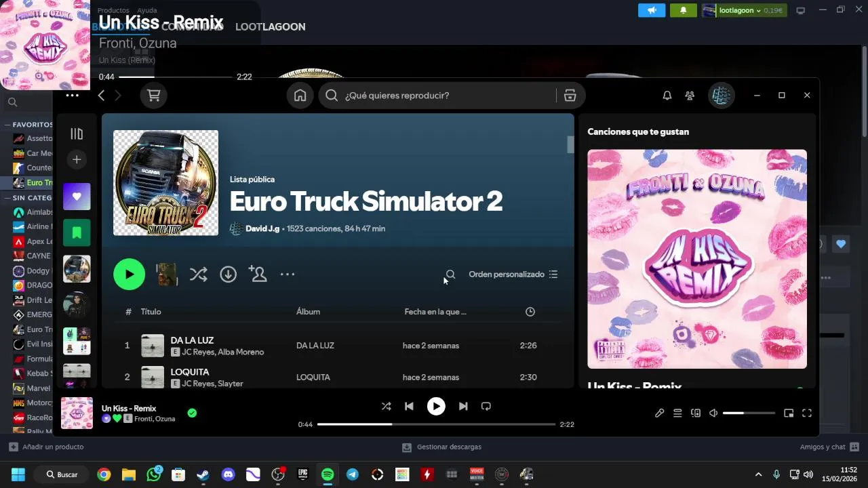Open the Browse icon in search bar
The height and width of the screenshot is (488, 868).
(x=570, y=96)
